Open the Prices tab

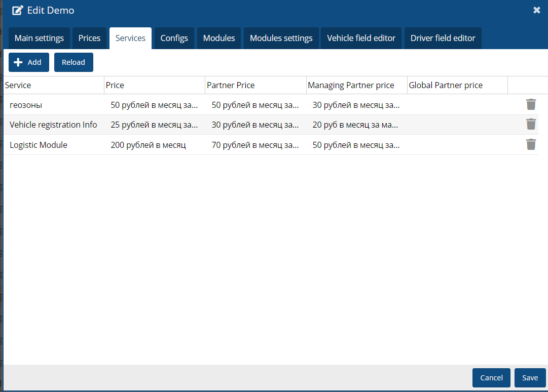89,38
